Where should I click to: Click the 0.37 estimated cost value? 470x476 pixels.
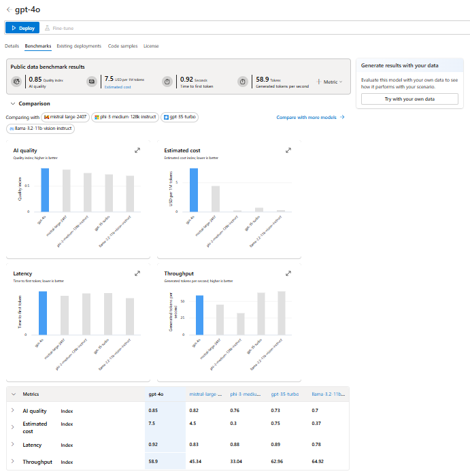point(316,424)
